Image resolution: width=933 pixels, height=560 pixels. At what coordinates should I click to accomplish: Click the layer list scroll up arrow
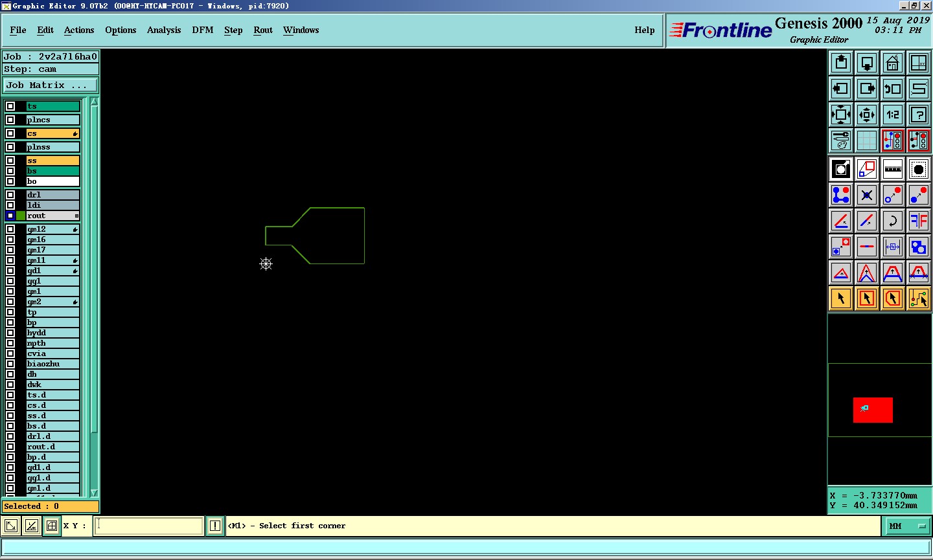(x=94, y=102)
